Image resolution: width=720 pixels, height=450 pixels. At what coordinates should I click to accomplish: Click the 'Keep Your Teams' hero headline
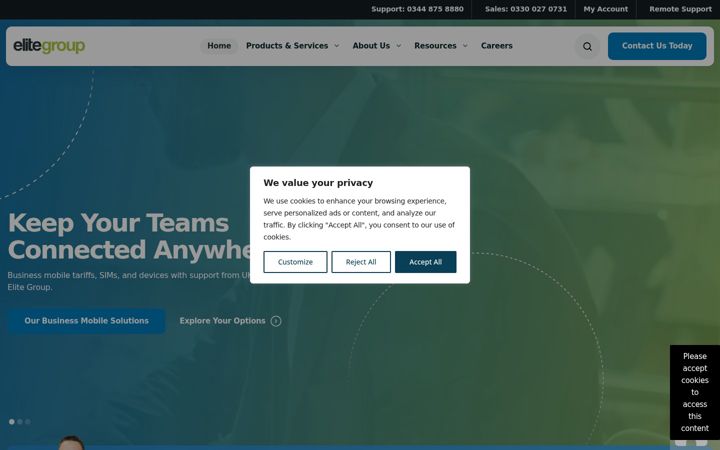(118, 223)
